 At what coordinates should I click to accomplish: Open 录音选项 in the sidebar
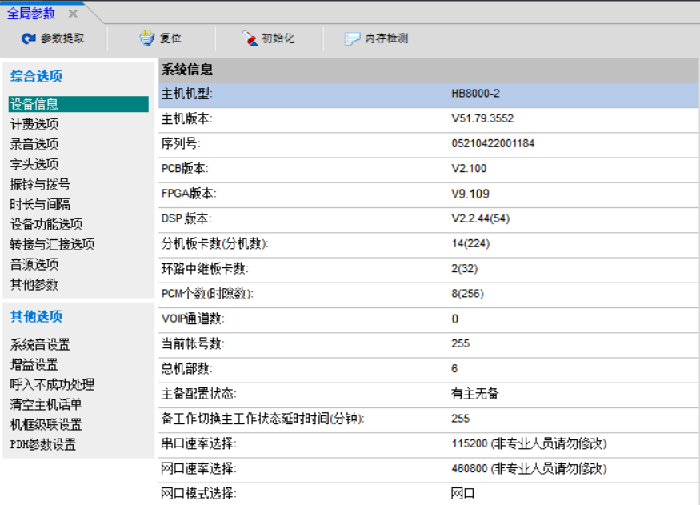click(34, 144)
